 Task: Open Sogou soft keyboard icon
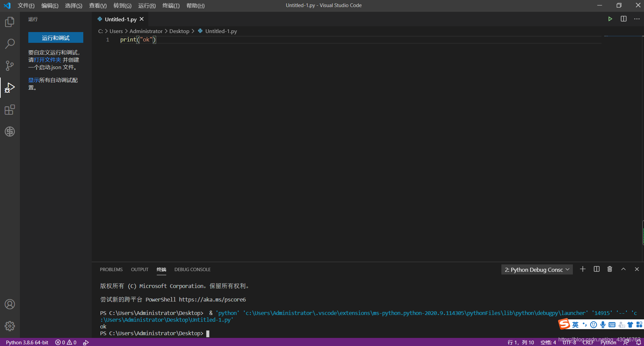pos(612,324)
